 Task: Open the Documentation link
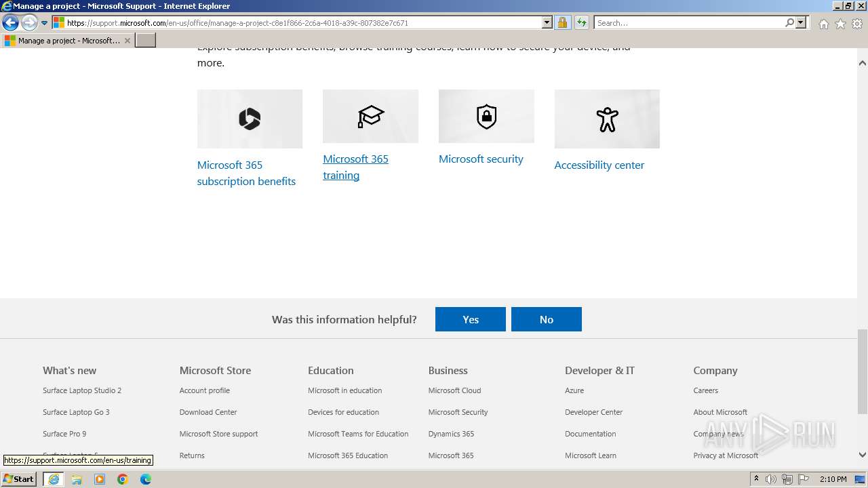point(591,434)
